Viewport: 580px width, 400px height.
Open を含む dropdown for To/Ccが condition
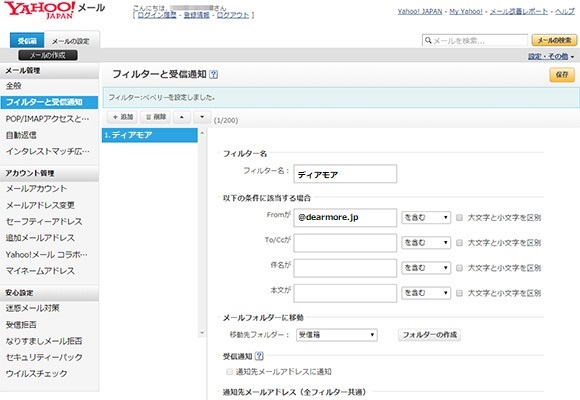coord(426,243)
